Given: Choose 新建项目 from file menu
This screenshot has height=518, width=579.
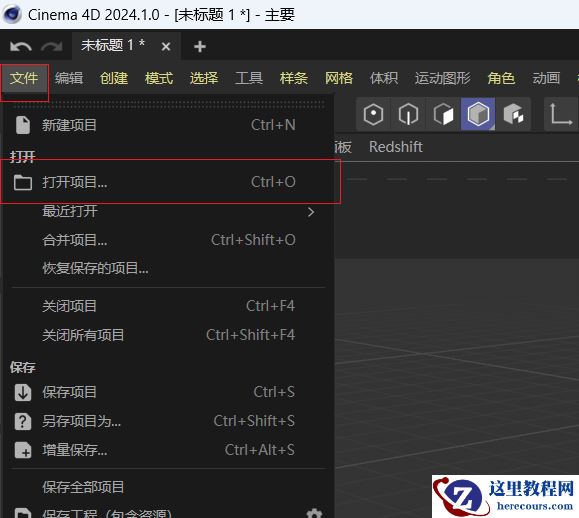Looking at the screenshot, I should 168,125.
